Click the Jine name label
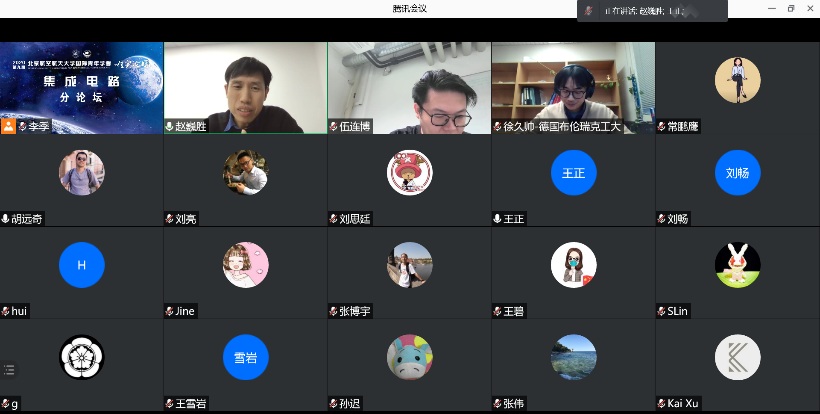Image resolution: width=820 pixels, height=414 pixels. point(186,312)
